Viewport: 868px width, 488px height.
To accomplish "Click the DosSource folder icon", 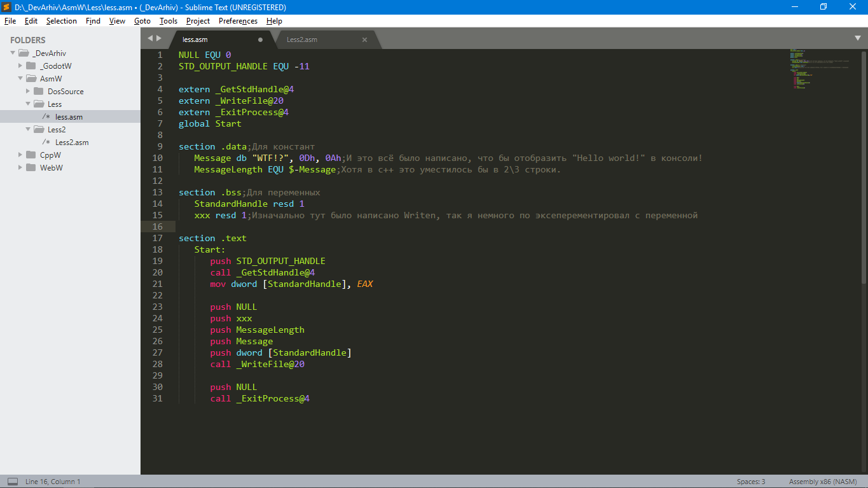I will (39, 91).
